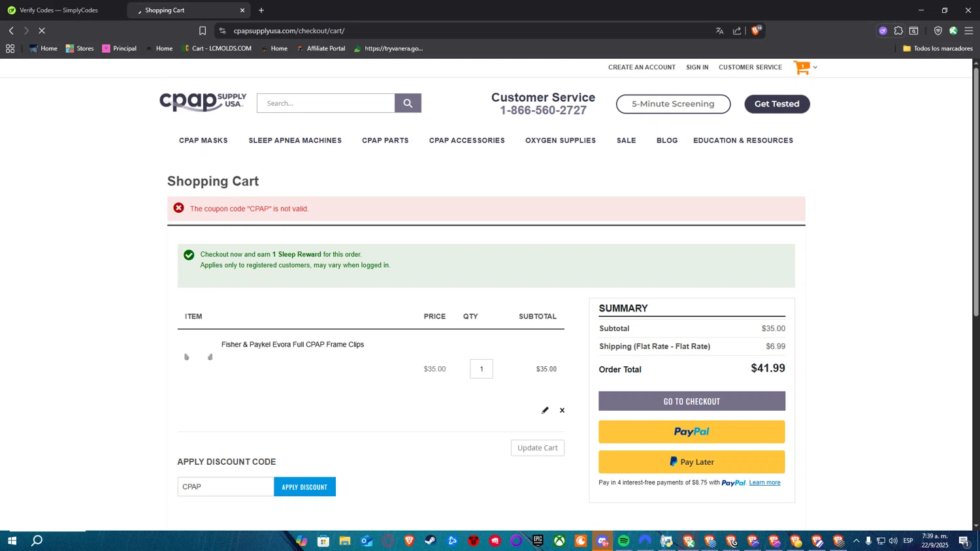
Task: Open Cart - LCMOLDS.COM bookmark
Action: pos(216,48)
